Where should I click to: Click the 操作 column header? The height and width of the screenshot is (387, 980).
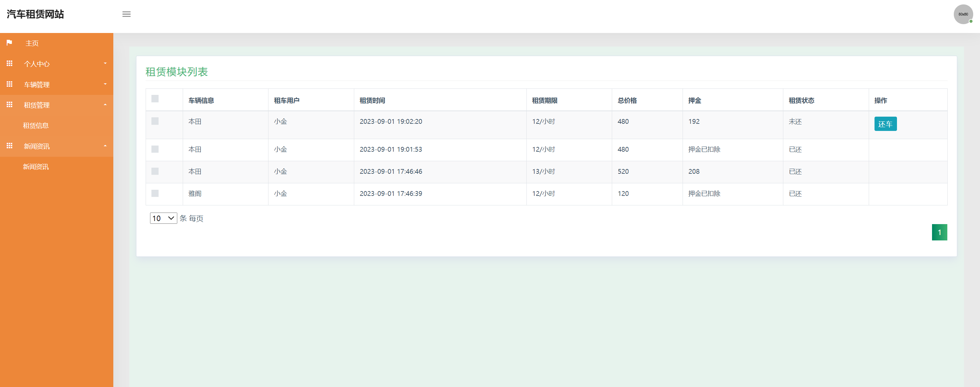click(880, 100)
